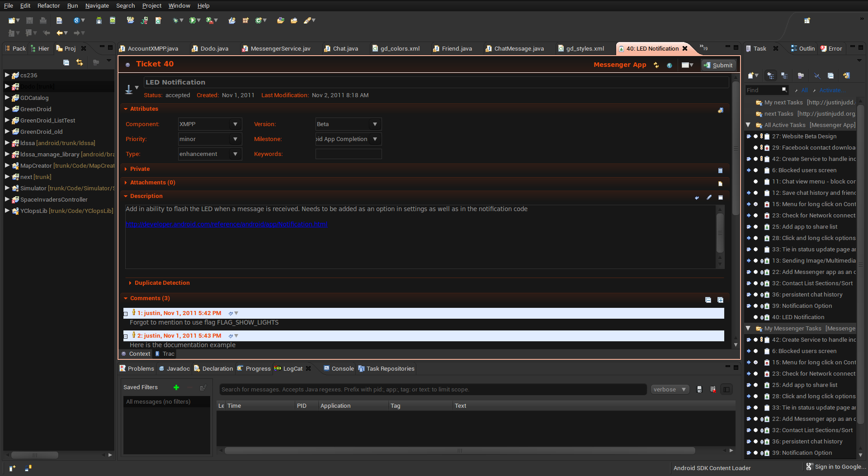Click the New Task icon in Task List
Image resolution: width=868 pixels, height=476 pixels.
[751, 75]
